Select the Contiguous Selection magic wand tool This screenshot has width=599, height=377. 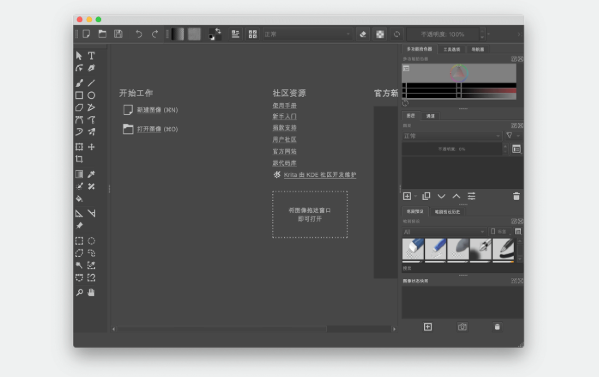click(79, 265)
